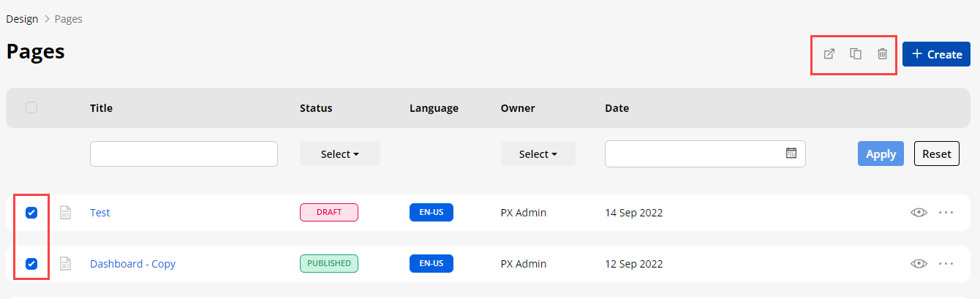The width and height of the screenshot is (980, 299).
Task: Toggle the select-all checkbox in the header
Action: tap(31, 107)
